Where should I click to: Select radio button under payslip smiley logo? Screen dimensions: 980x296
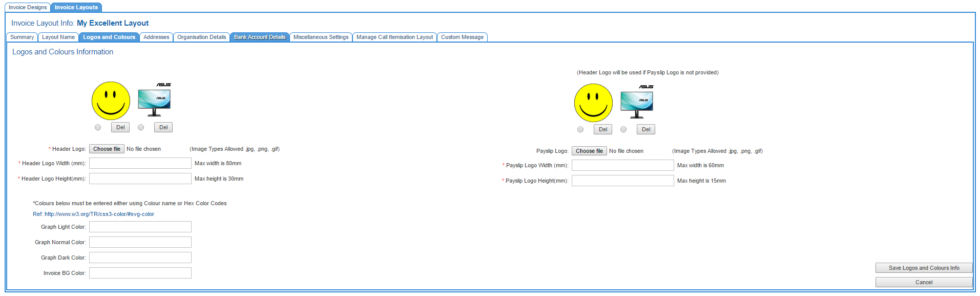[580, 129]
